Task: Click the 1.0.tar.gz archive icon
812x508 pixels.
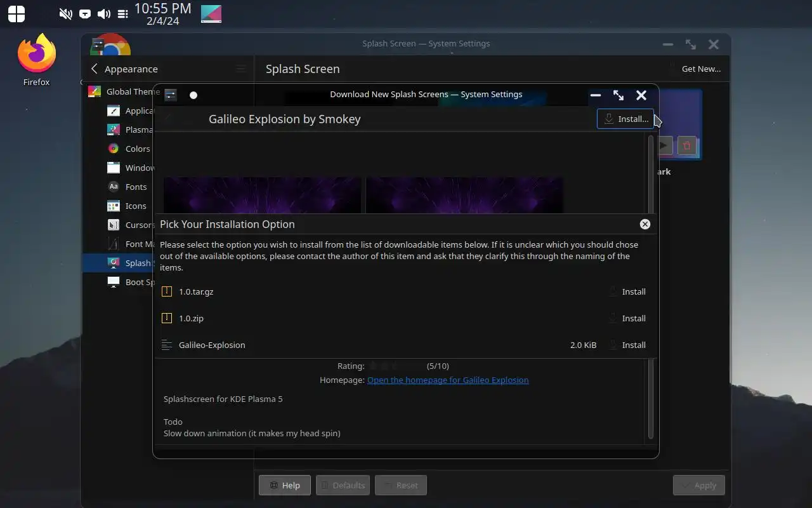Action: tap(167, 291)
